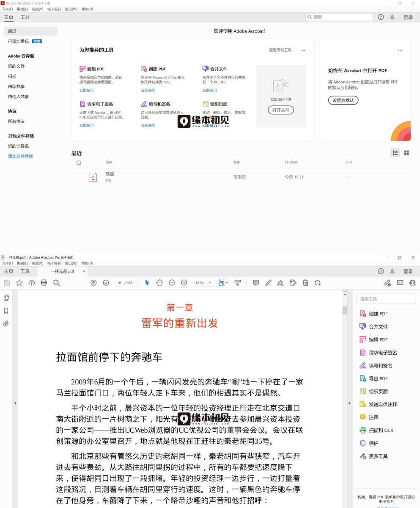
Task: Click the upload-to-cloud toolbar icon
Action: (31, 283)
